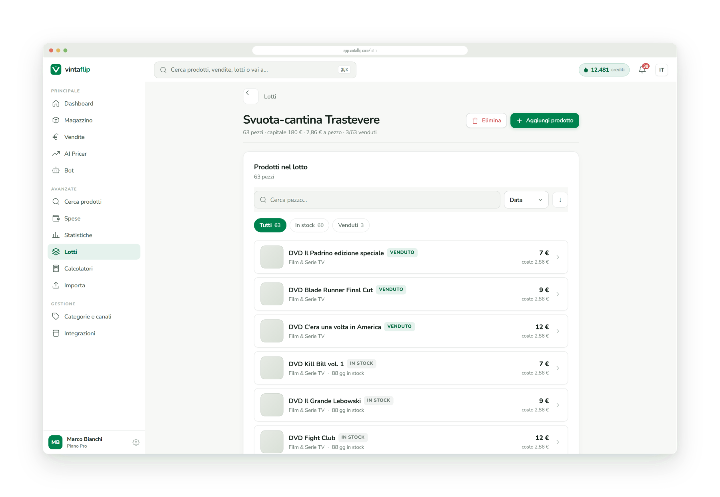Switch language with the IT button
The height and width of the screenshot is (497, 720).
[661, 70]
